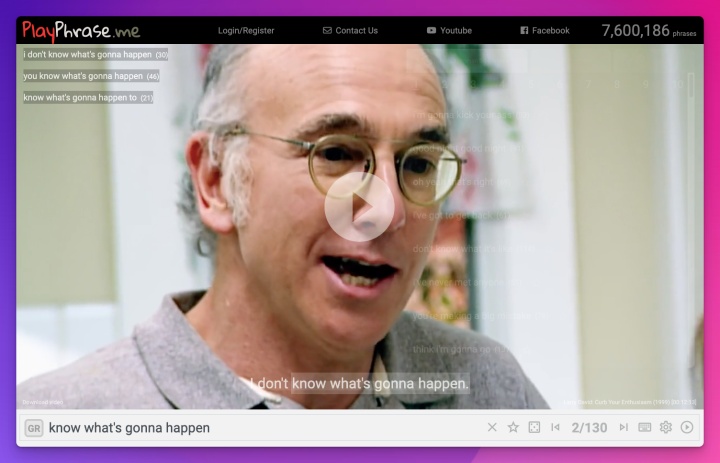The height and width of the screenshot is (463, 720).
Task: Go to previous phrase clip
Action: 555,427
